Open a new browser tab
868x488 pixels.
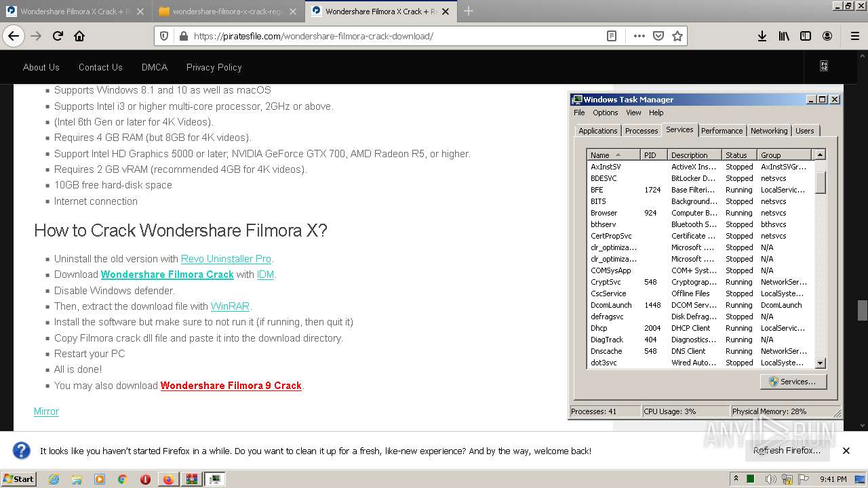469,11
